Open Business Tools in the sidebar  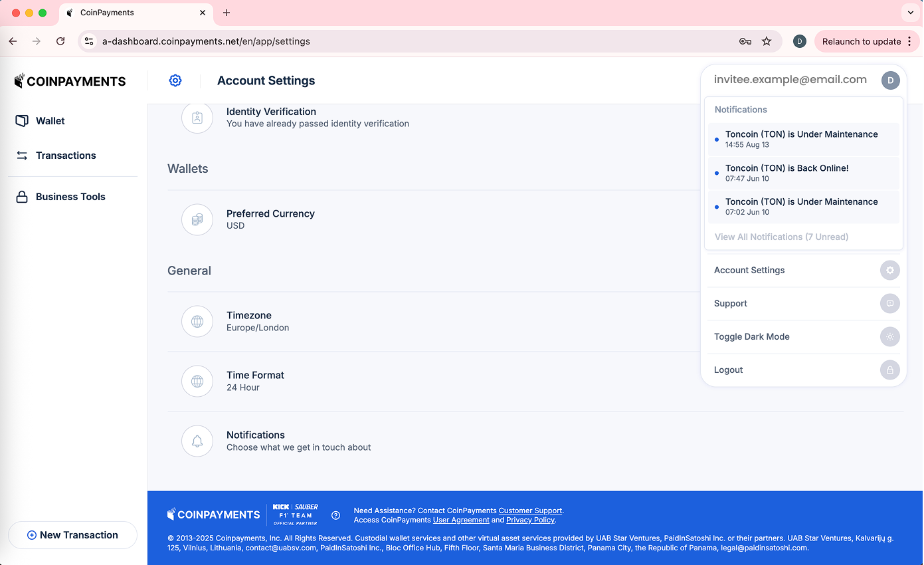click(70, 197)
